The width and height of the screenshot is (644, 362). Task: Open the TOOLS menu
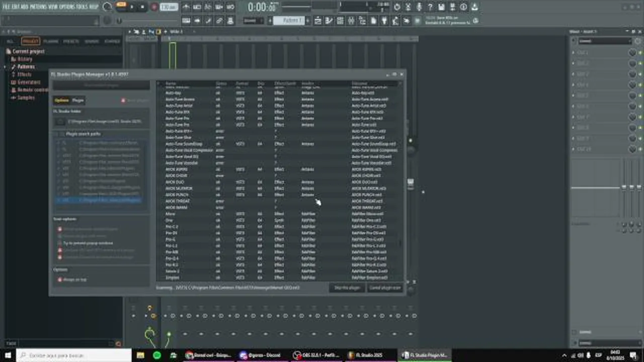point(82,7)
